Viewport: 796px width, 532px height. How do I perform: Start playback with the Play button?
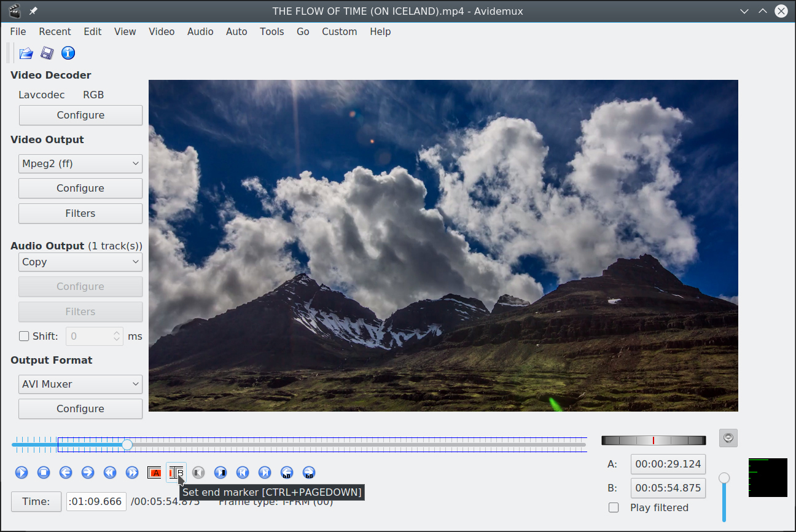click(21, 472)
